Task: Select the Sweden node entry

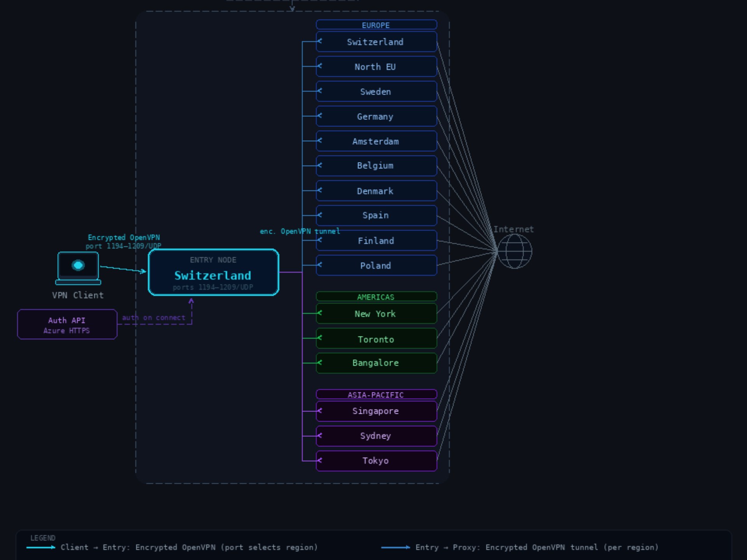Action: tap(375, 91)
